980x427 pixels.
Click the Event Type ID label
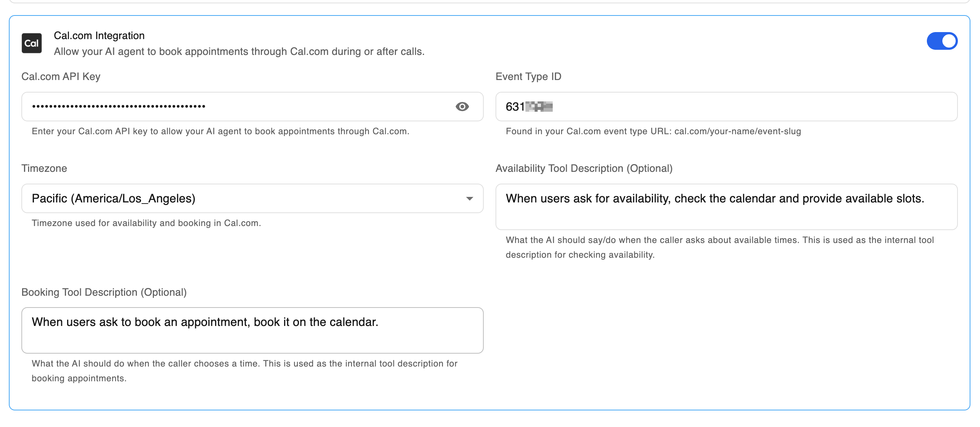click(x=528, y=76)
